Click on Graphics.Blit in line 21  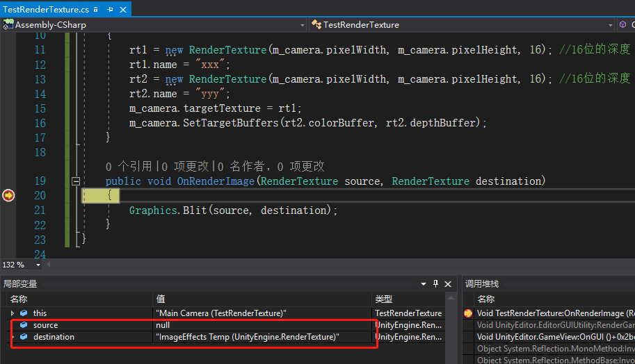pyautogui.click(x=168, y=210)
